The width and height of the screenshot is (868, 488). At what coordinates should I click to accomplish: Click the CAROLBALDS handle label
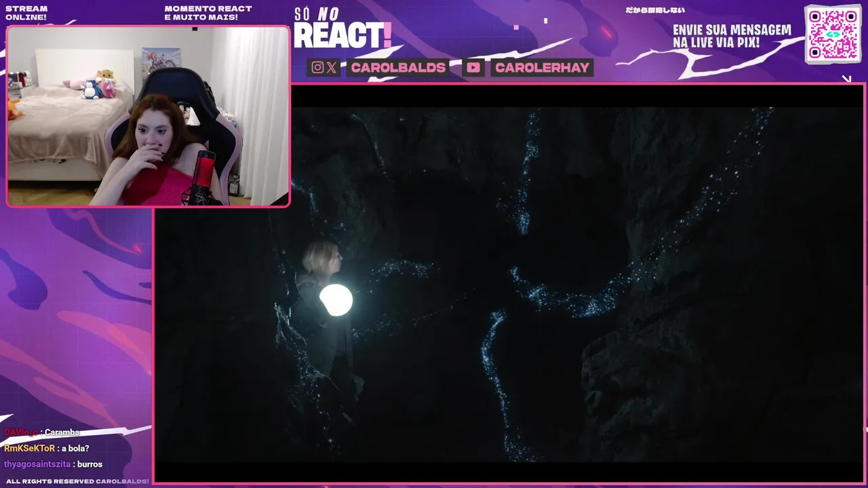(398, 67)
